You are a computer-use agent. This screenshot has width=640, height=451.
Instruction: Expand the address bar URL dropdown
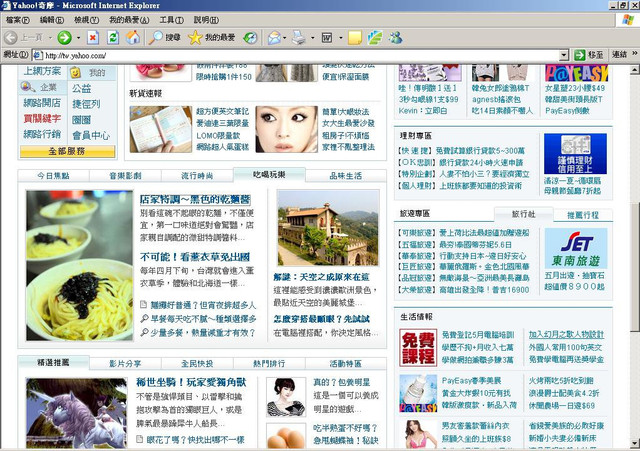point(564,55)
